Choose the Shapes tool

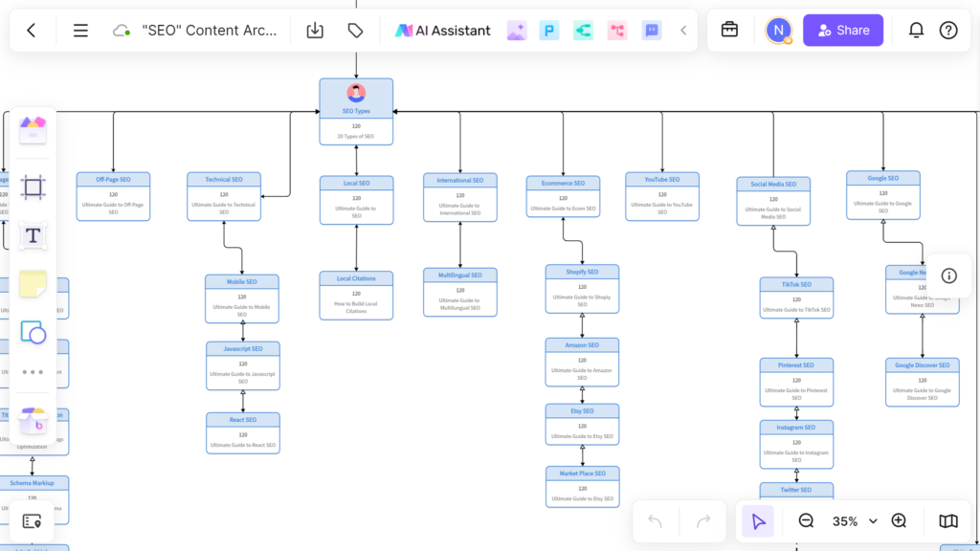point(33,332)
